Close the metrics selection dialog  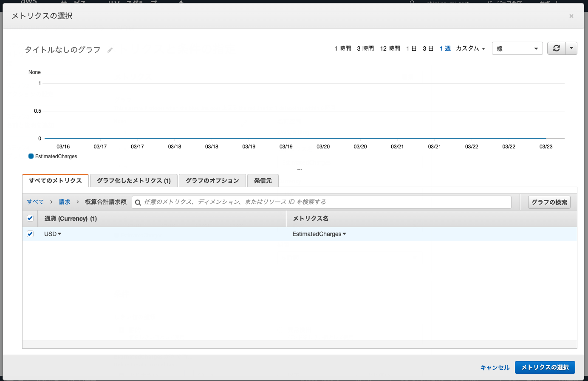[571, 16]
